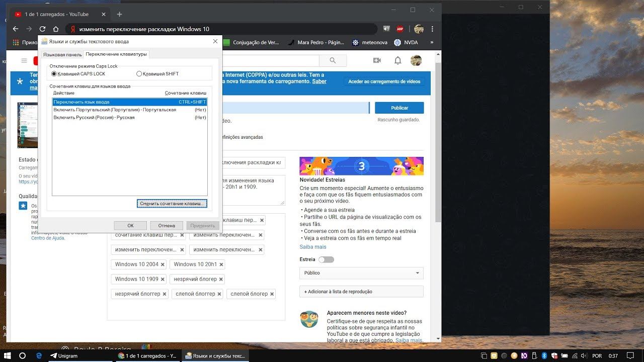Image resolution: width=644 pixels, height=362 pixels.
Task: Toggle the Estreia switch on
Action: (326, 259)
